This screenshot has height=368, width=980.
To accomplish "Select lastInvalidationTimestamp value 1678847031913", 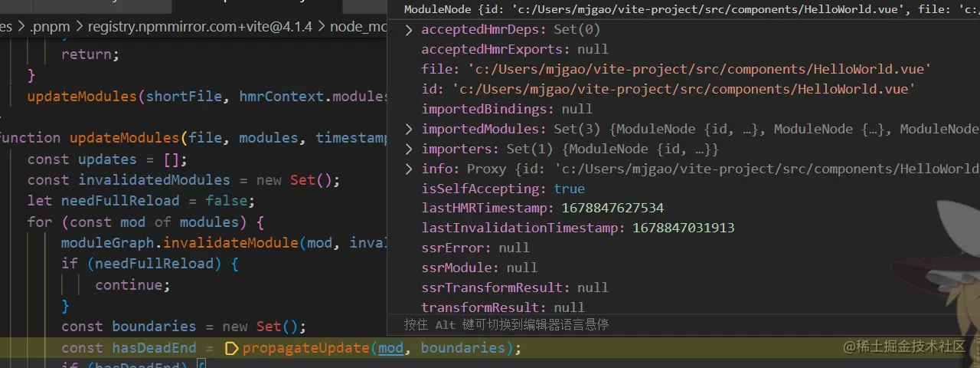I will tap(684, 228).
